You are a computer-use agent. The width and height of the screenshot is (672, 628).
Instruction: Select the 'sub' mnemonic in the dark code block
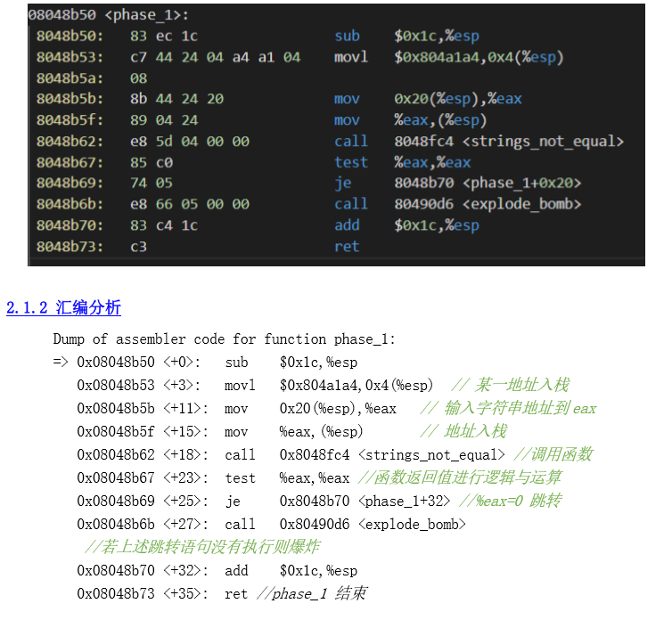coord(347,36)
